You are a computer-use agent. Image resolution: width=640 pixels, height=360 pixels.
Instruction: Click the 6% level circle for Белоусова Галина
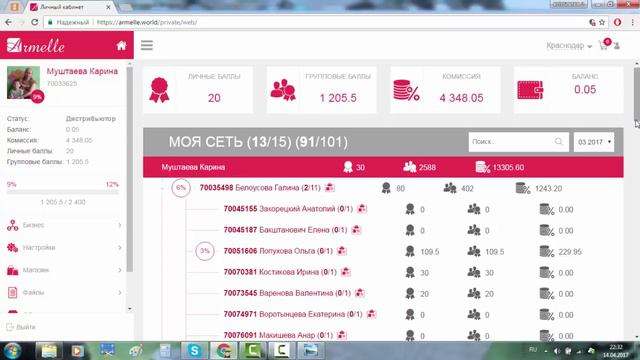(x=181, y=188)
